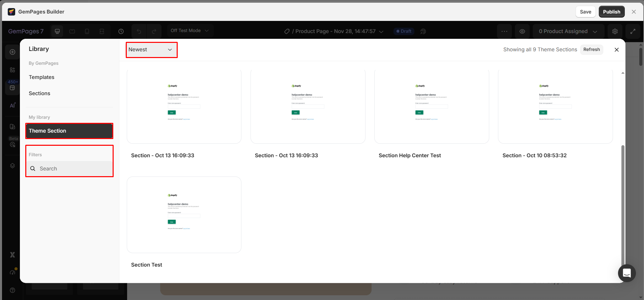Open the Newest sort dropdown
Screen dimensions: 644x300
click(152, 50)
